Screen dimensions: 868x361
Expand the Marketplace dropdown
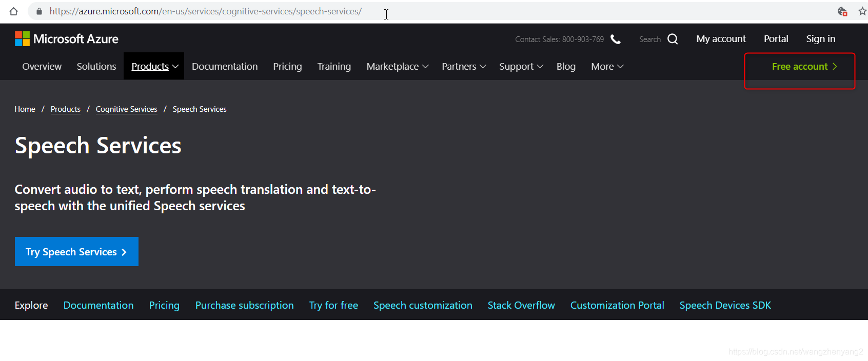point(398,67)
